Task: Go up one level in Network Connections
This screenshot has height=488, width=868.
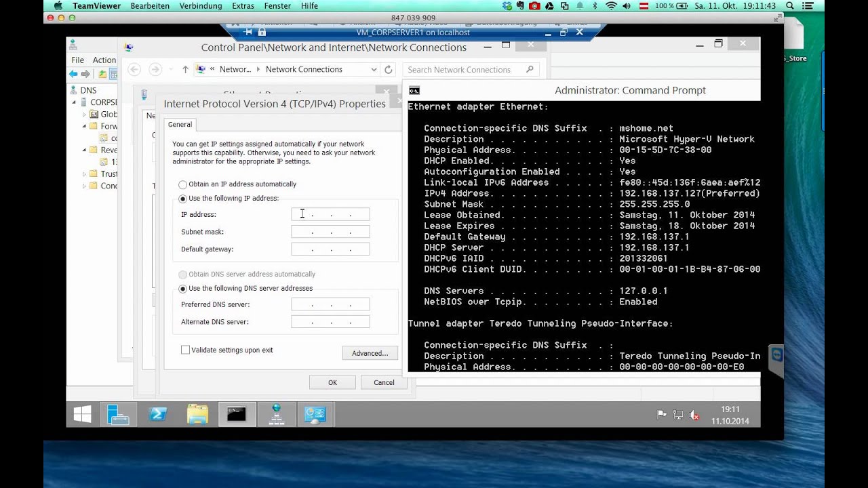Action: click(185, 69)
